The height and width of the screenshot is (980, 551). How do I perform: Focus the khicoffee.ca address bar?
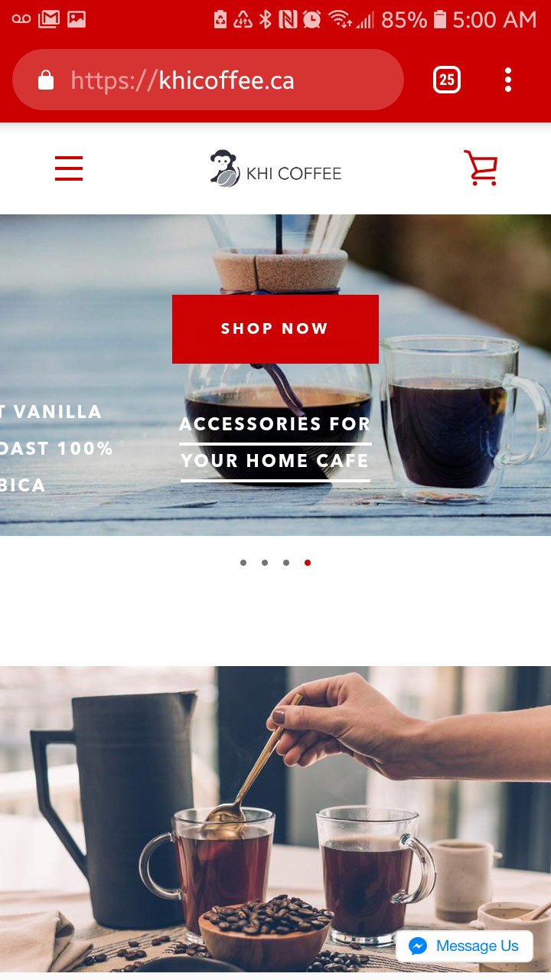208,80
